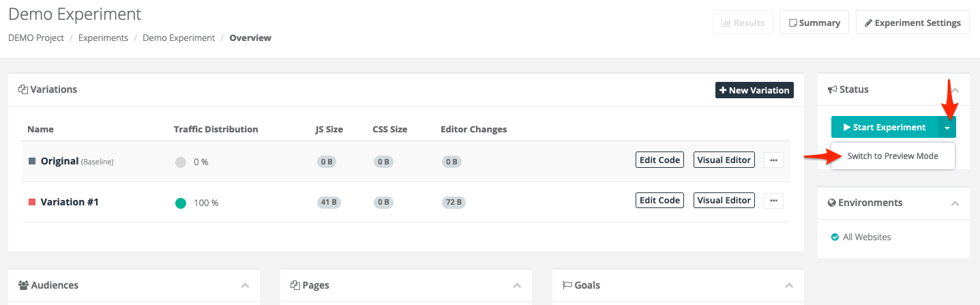Open more options for Original variation

point(773,160)
